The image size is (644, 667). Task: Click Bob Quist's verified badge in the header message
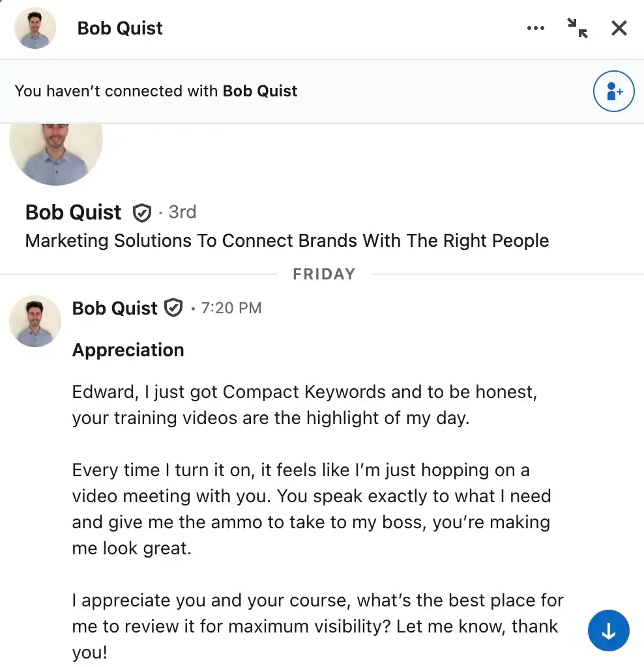(x=173, y=307)
